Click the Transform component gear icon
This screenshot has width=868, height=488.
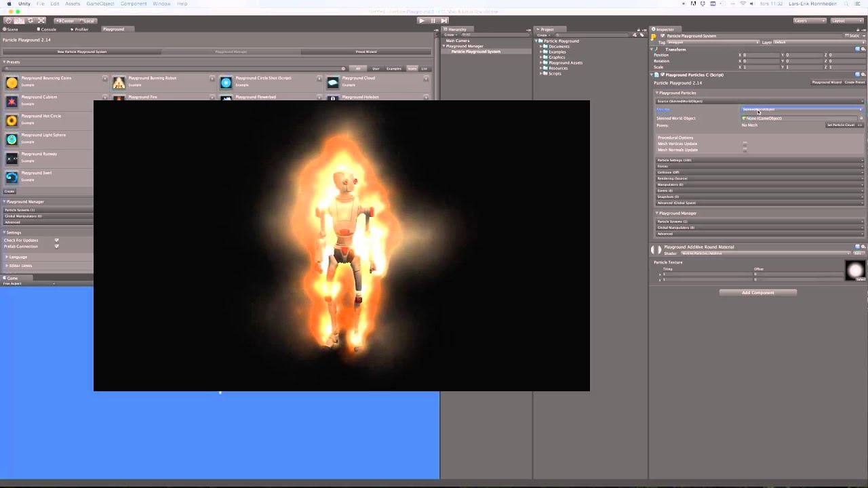(x=863, y=49)
